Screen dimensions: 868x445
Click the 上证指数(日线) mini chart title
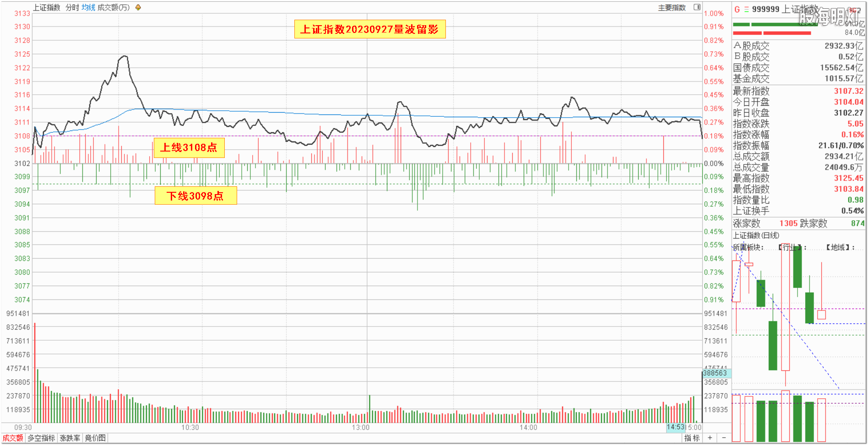click(756, 235)
